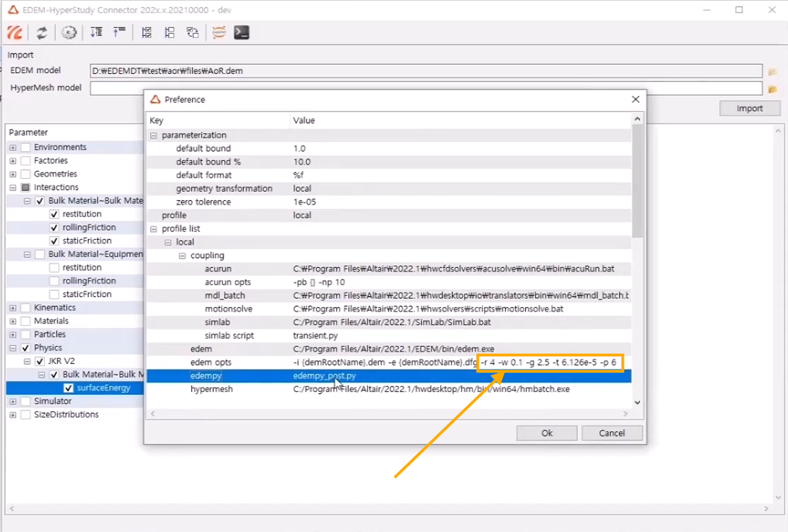Image resolution: width=788 pixels, height=532 pixels.
Task: Click the HyperMesh model input field
Action: [x=426, y=89]
